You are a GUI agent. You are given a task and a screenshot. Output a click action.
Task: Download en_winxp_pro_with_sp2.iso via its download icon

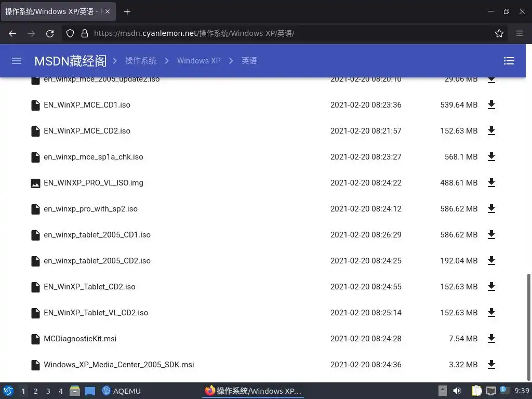pos(491,209)
